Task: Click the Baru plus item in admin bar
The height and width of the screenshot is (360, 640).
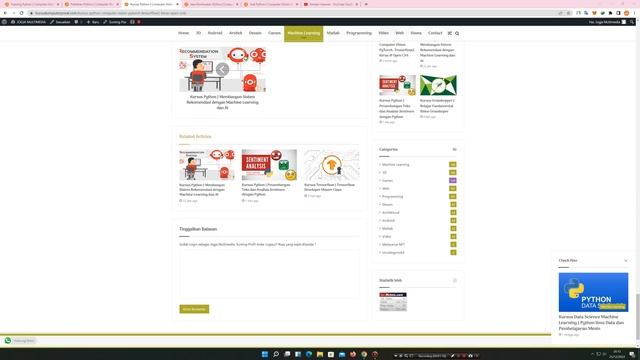Action: click(x=93, y=22)
